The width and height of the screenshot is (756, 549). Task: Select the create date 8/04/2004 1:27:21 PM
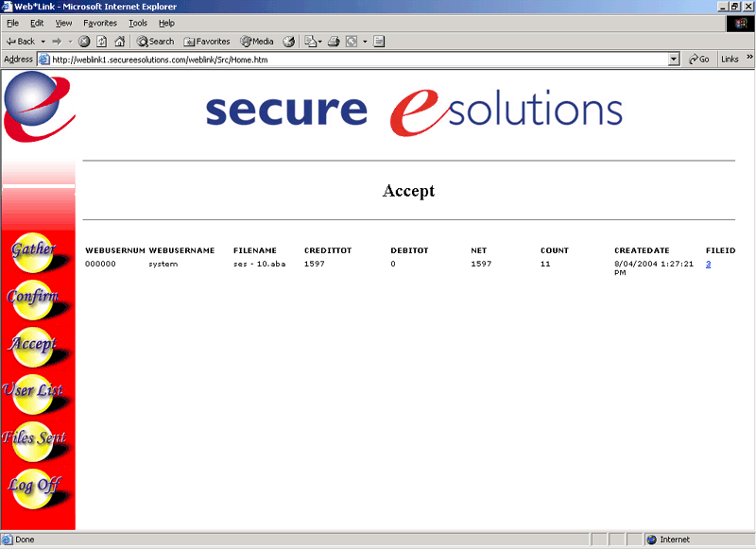[x=654, y=268]
